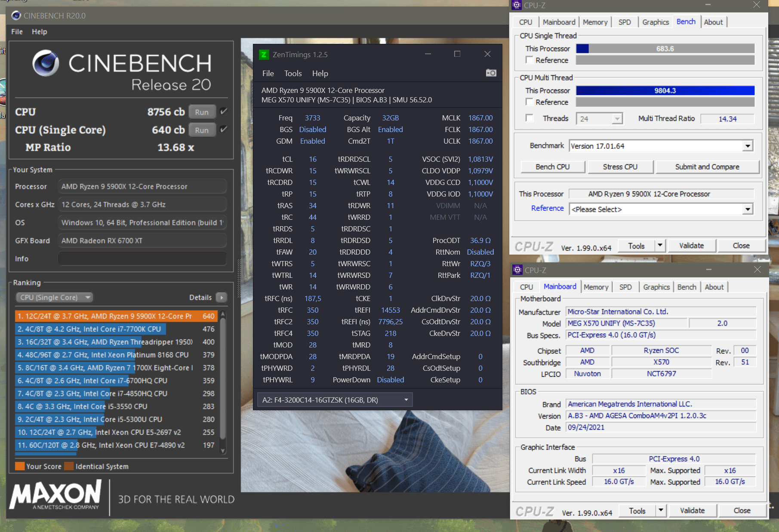Run the CPU Single Core test

pyautogui.click(x=202, y=130)
